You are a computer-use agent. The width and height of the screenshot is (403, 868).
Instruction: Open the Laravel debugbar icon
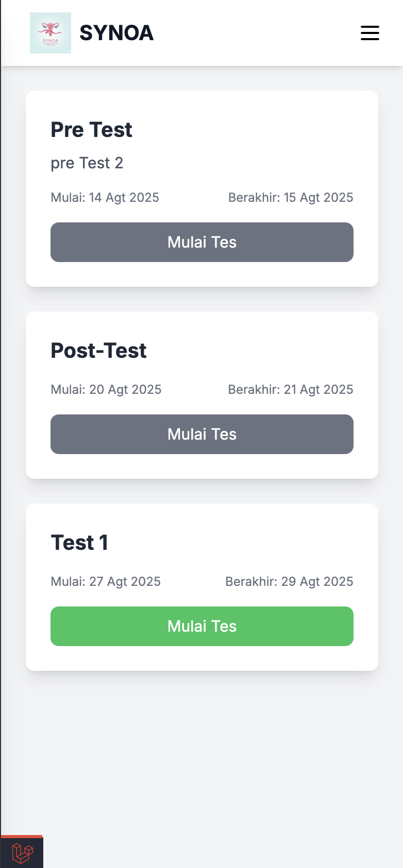[x=22, y=853]
